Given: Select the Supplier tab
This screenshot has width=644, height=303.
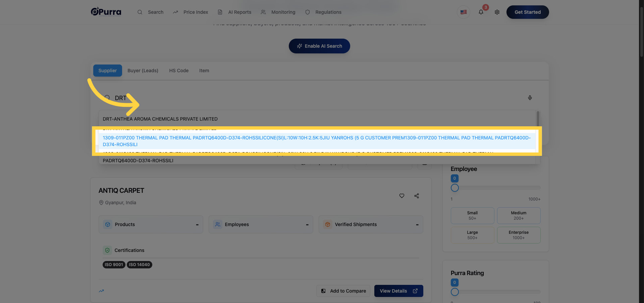Looking at the screenshot, I should [x=108, y=71].
